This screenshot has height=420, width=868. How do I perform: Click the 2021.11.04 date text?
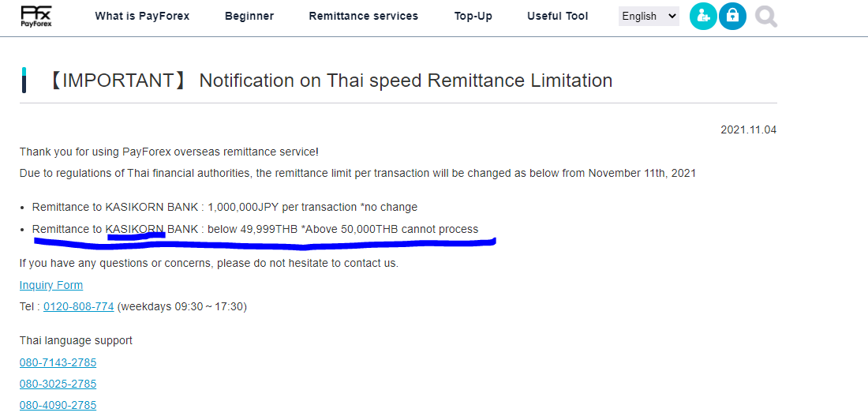748,129
